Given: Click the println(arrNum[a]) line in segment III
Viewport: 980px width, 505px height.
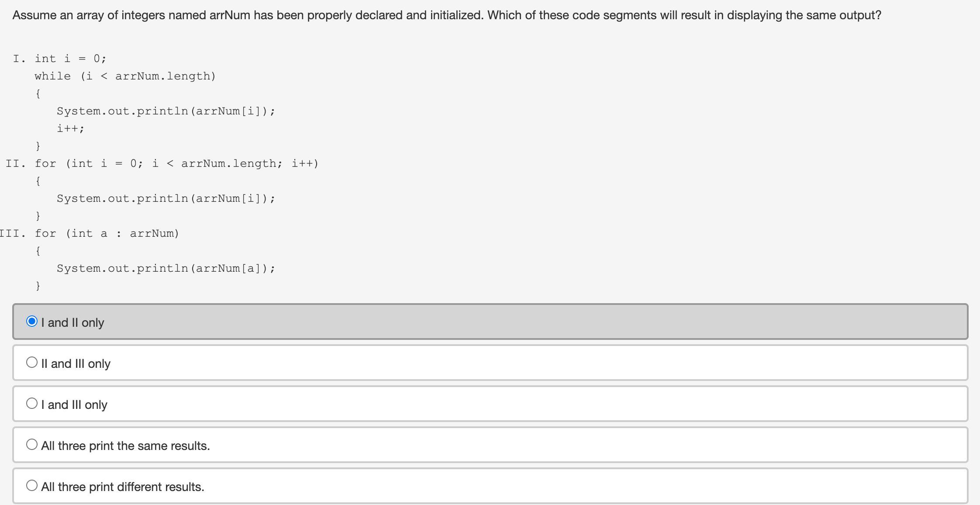Looking at the screenshot, I should pos(166,268).
